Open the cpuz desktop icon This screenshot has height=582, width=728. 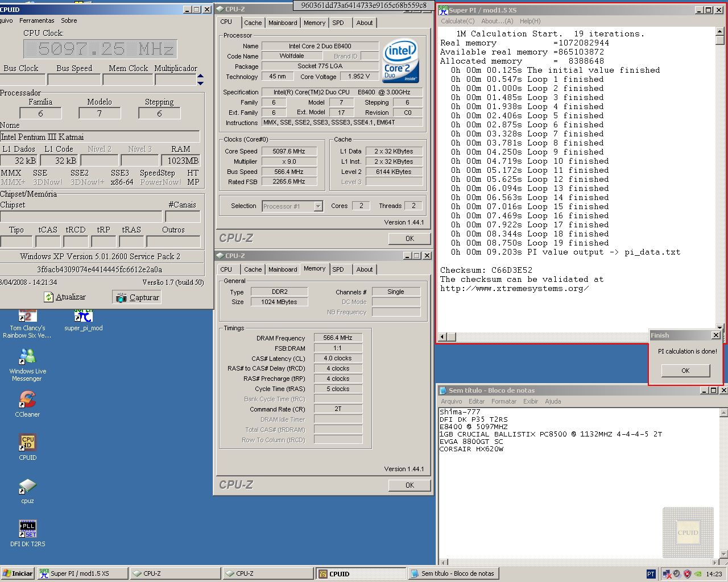27,490
